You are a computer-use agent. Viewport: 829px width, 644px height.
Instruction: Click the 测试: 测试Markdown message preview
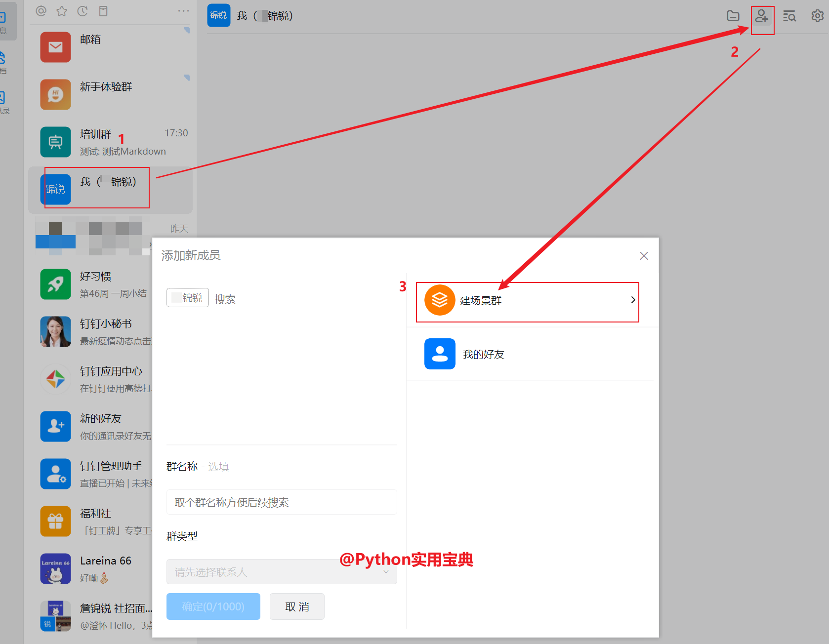click(x=123, y=151)
